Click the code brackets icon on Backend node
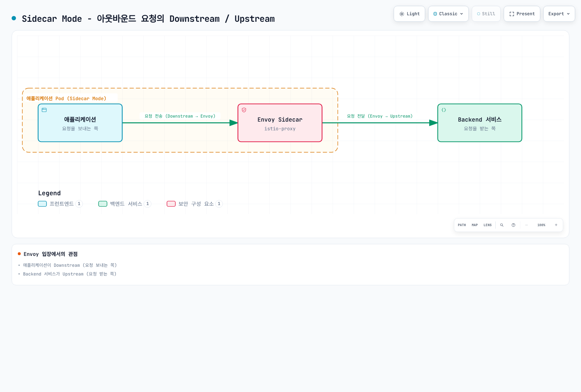 (x=444, y=110)
